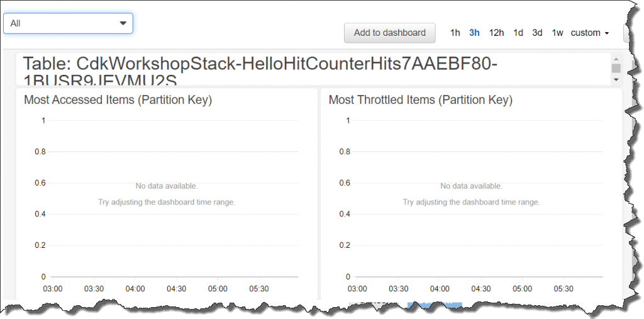This screenshot has width=644, height=319.
Task: Open the "All" filter dropdown
Action: click(68, 23)
